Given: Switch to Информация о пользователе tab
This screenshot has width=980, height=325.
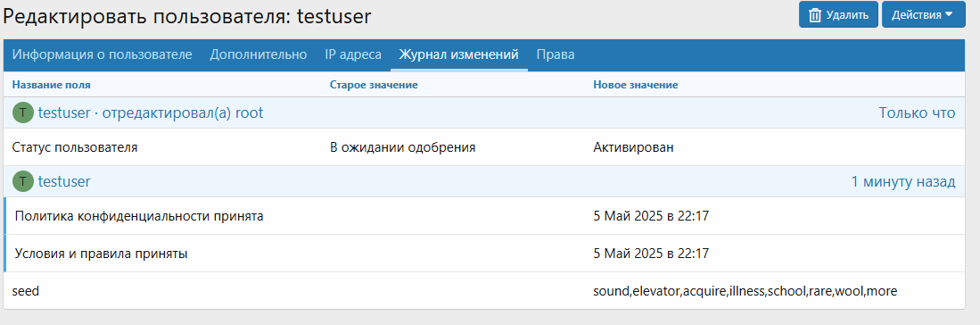Looking at the screenshot, I should click(x=102, y=54).
